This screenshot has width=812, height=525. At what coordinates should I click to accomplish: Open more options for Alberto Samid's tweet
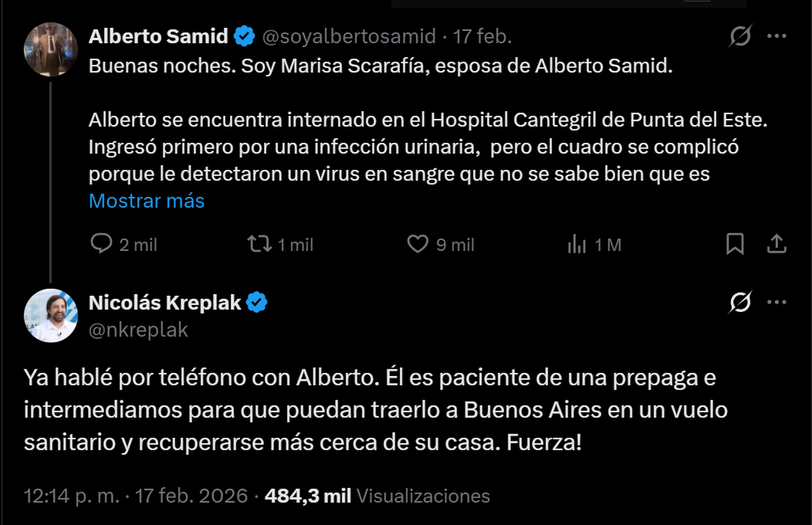click(x=777, y=37)
